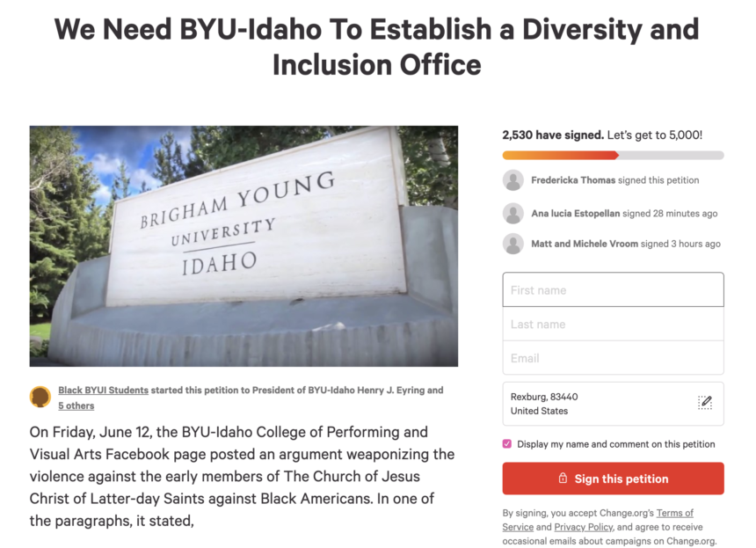
Task: Click Fredericka Thomas's avatar icon
Action: (x=513, y=180)
